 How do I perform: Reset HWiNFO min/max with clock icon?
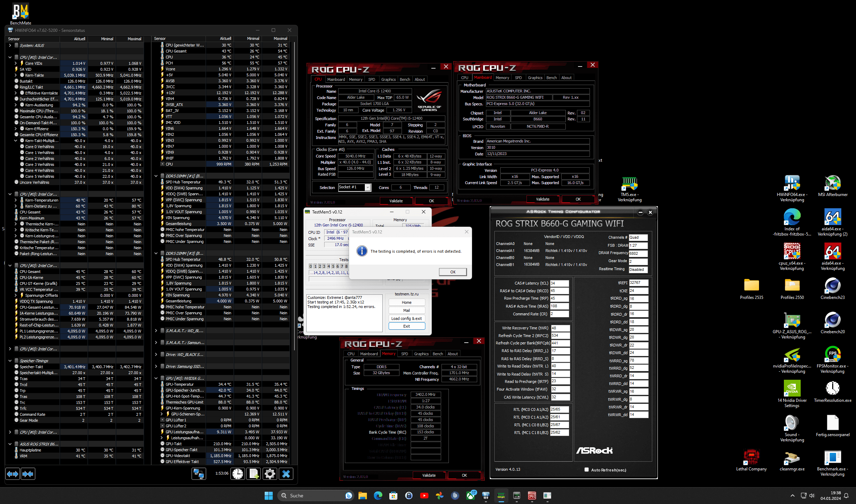coord(238,474)
